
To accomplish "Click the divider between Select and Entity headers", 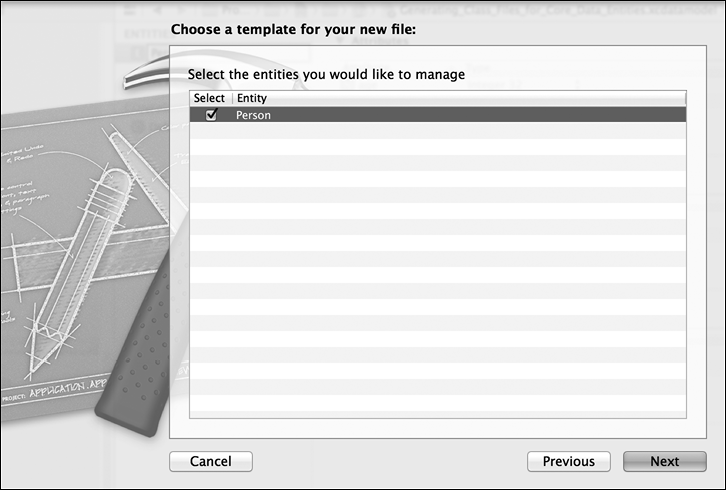I will click(231, 98).
